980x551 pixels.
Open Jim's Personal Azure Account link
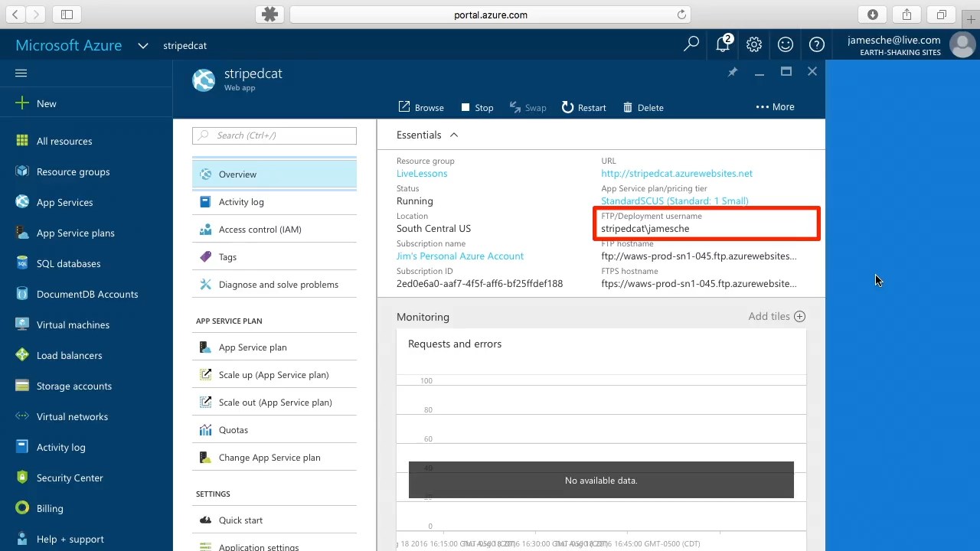pyautogui.click(x=460, y=256)
